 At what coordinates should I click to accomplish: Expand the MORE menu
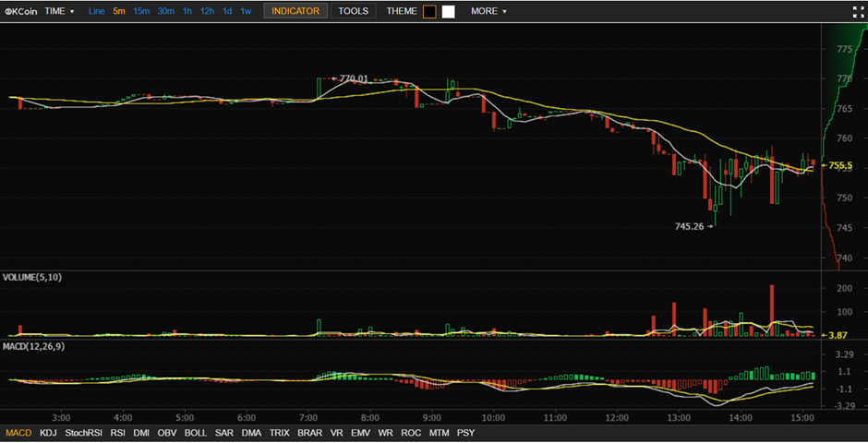tap(488, 11)
